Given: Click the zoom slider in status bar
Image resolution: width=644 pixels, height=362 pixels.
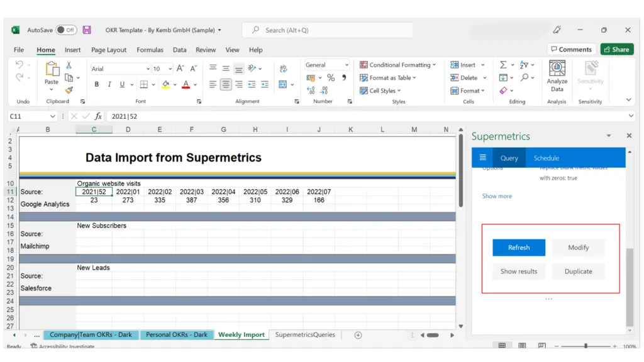Looking at the screenshot, I should point(586,346).
